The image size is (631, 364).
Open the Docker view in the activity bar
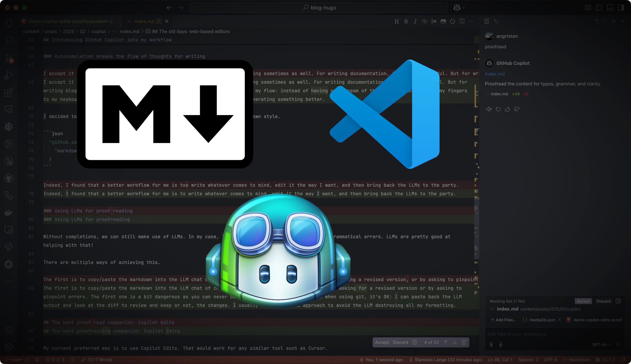tap(9, 212)
